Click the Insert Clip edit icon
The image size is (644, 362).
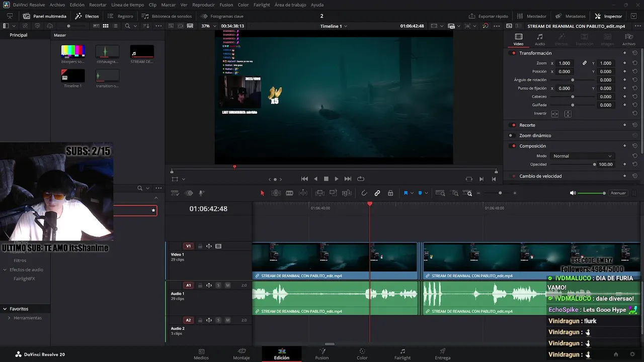pos(319,193)
